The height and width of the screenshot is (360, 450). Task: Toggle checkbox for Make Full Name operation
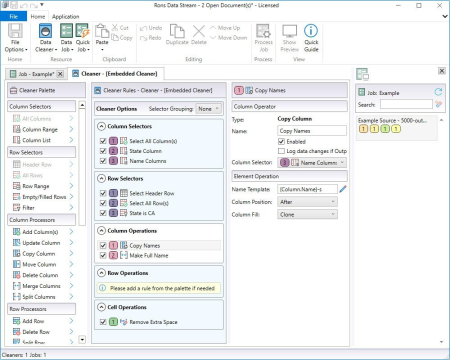click(x=103, y=256)
